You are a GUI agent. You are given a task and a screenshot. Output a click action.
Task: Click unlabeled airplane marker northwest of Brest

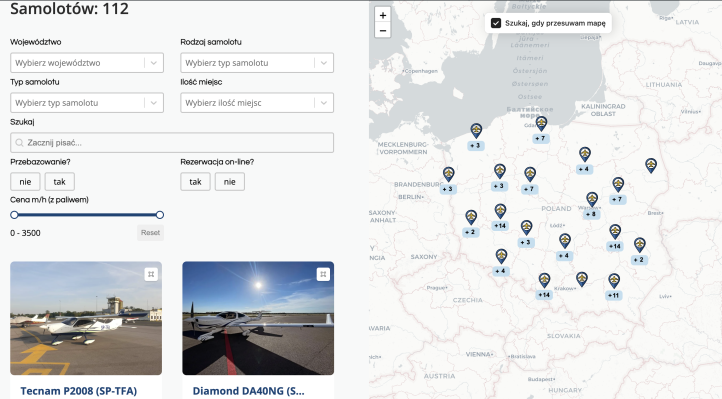point(651,165)
